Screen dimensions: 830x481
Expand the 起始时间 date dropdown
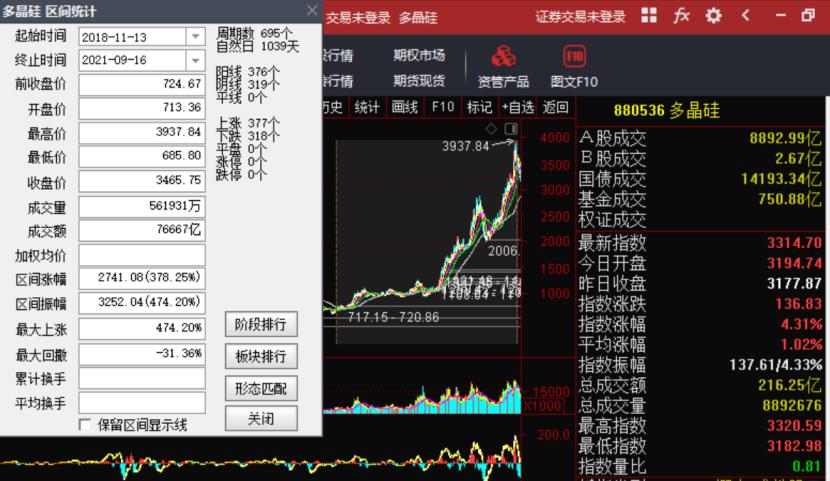(195, 37)
